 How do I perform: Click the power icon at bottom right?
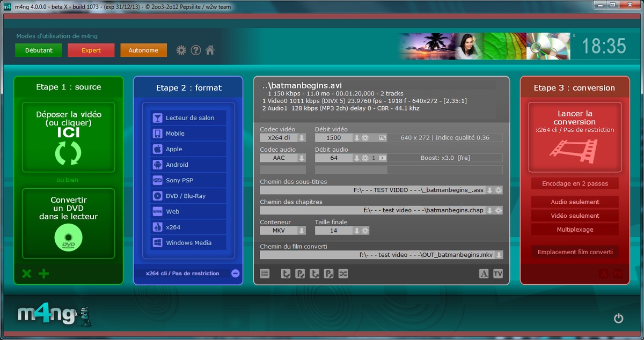pyautogui.click(x=618, y=319)
